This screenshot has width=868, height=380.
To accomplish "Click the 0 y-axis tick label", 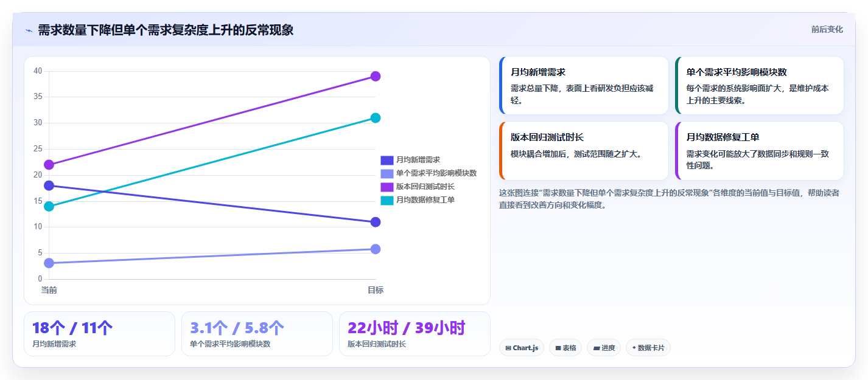I will click(40, 279).
